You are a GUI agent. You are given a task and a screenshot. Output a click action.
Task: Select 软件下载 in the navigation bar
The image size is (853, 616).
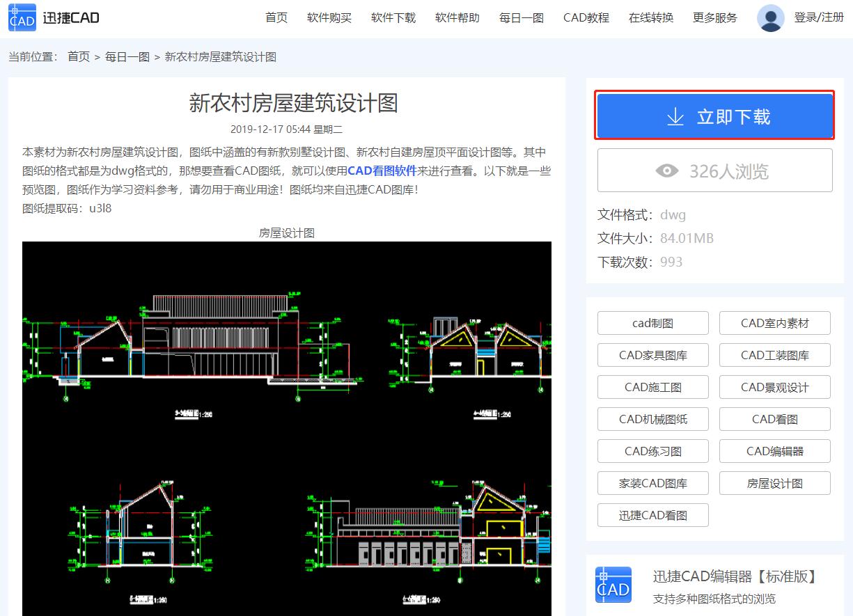pos(393,17)
